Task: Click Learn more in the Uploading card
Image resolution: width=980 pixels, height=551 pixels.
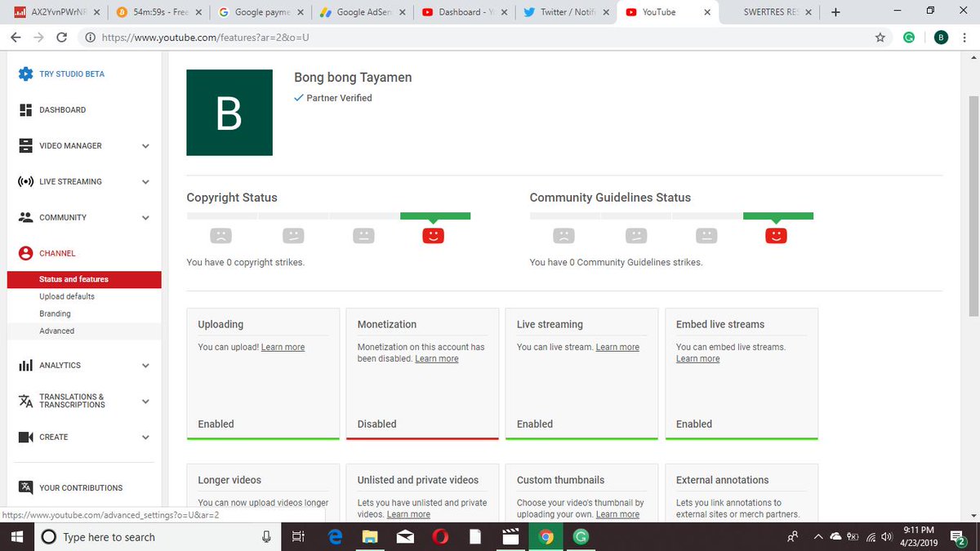Action: pyautogui.click(x=283, y=347)
